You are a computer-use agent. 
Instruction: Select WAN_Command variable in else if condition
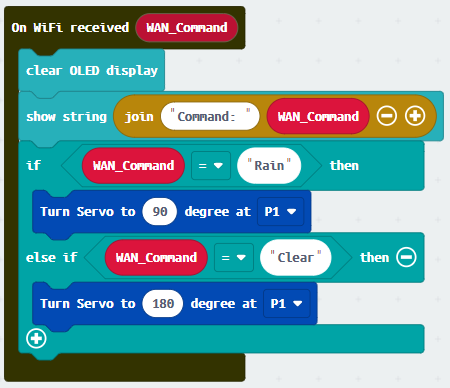point(156,258)
